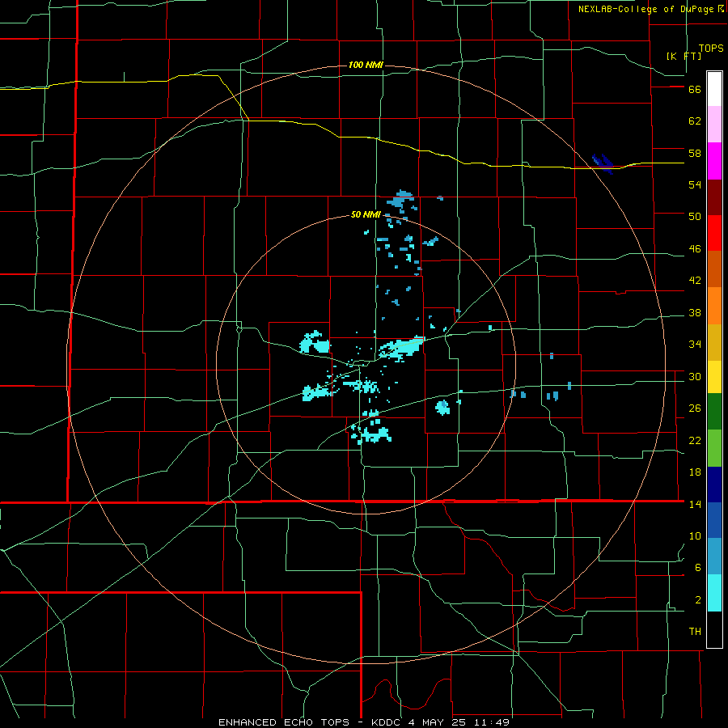The width and height of the screenshot is (728, 728).
Task: Pick the light blue legend swatch
Action: 714,557
